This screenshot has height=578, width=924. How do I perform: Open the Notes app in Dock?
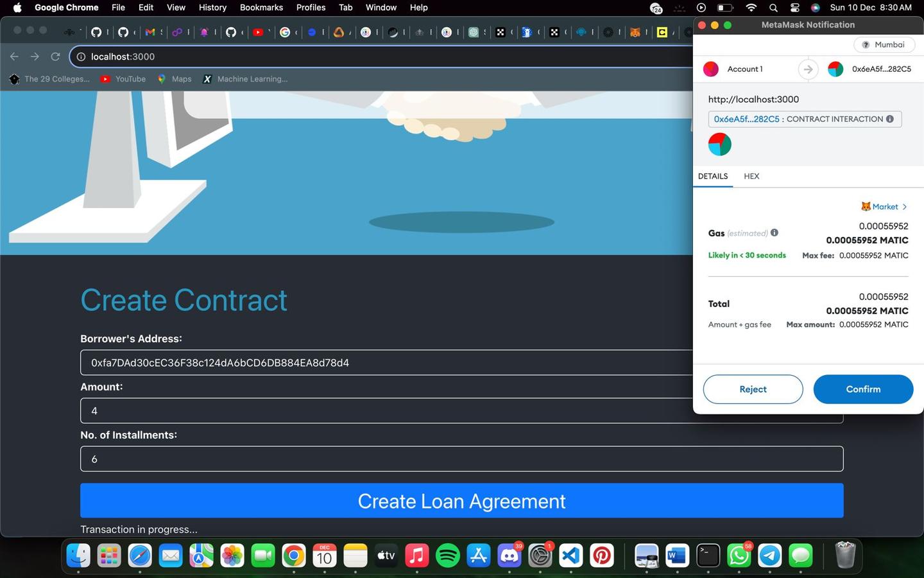355,556
